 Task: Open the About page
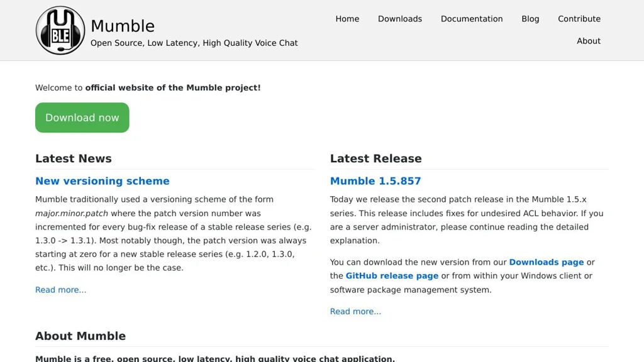tap(588, 41)
